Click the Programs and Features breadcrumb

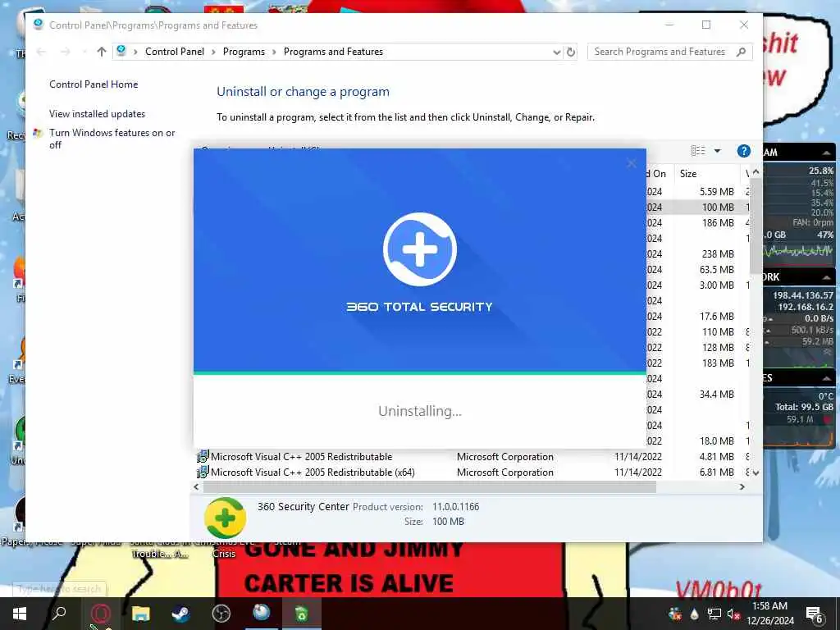coord(333,52)
